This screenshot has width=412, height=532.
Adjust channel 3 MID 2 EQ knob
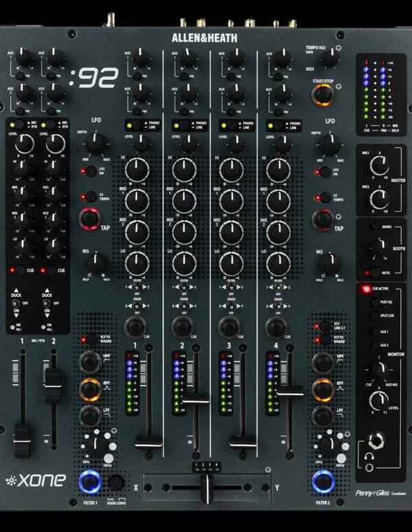click(231, 232)
